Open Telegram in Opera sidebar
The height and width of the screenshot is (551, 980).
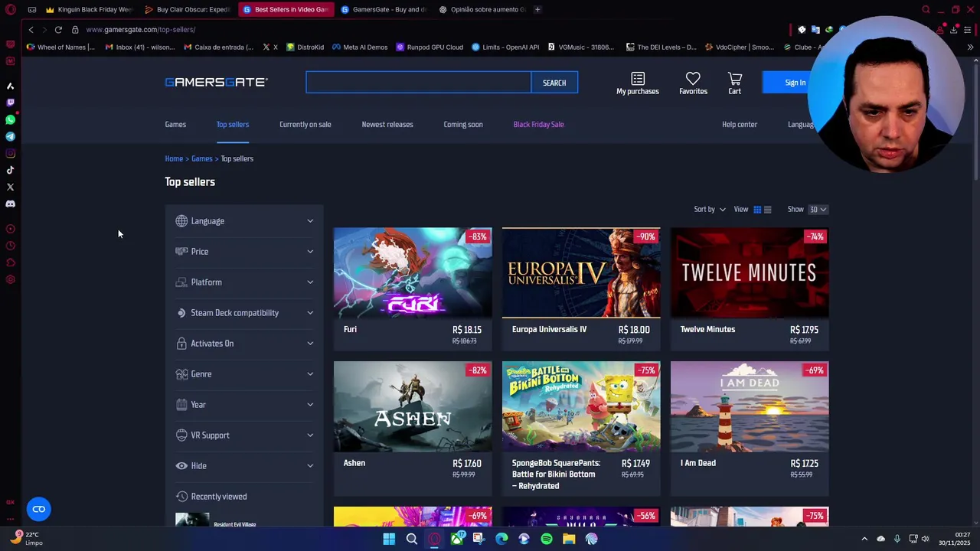pos(10,136)
